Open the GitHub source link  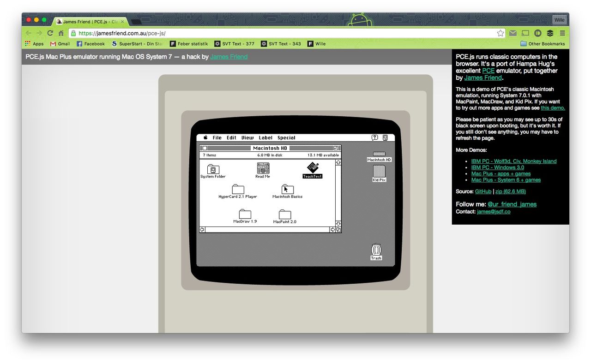tap(483, 191)
